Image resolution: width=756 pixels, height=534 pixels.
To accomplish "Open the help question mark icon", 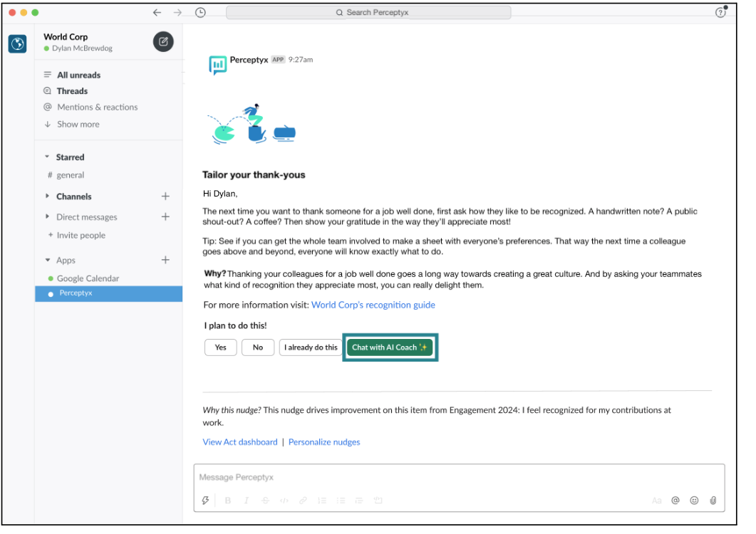I will pos(721,13).
